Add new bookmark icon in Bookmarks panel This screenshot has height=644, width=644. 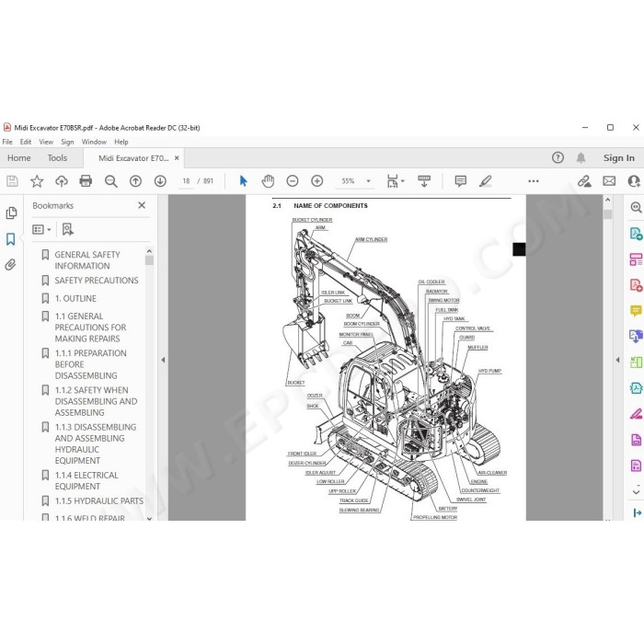pyautogui.click(x=68, y=229)
